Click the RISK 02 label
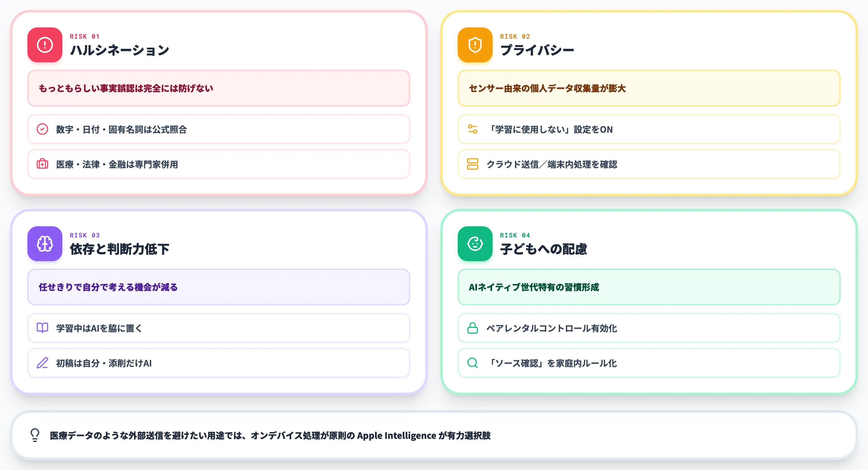Viewport: 868px width, 470px height. tap(515, 36)
